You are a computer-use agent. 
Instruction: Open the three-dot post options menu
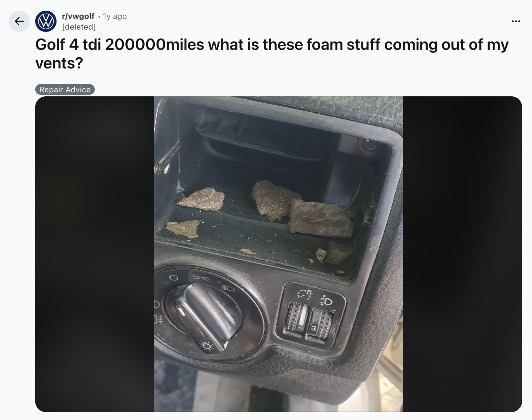[516, 21]
